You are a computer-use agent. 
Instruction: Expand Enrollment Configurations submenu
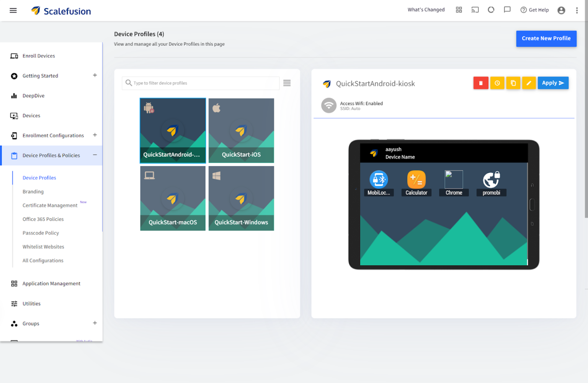coord(95,135)
